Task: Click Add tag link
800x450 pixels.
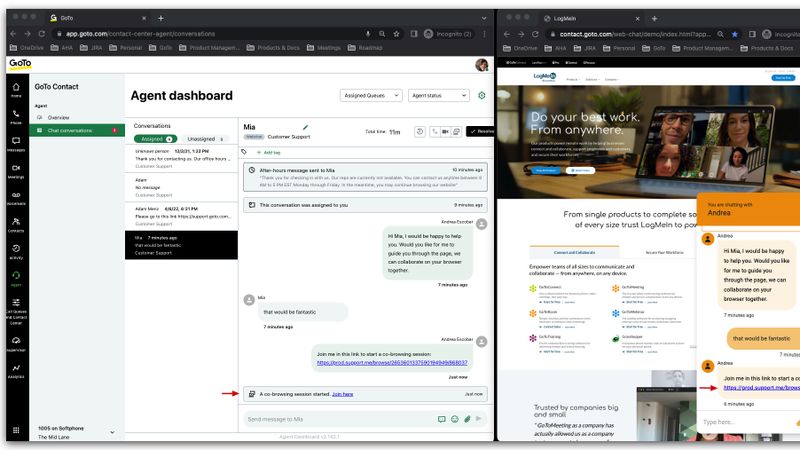Action: (x=269, y=153)
